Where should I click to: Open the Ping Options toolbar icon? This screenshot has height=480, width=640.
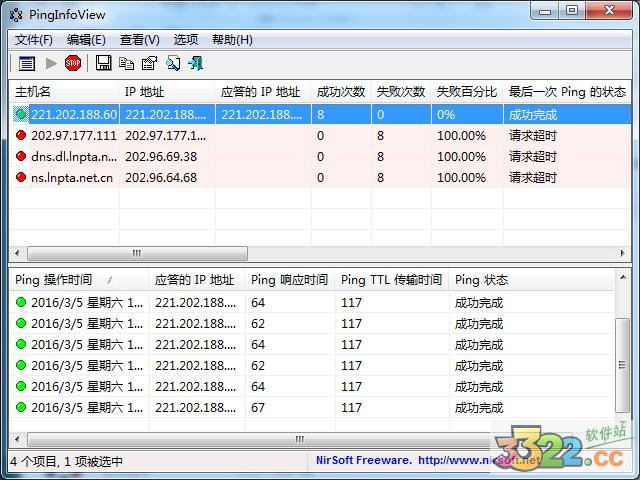(26, 63)
